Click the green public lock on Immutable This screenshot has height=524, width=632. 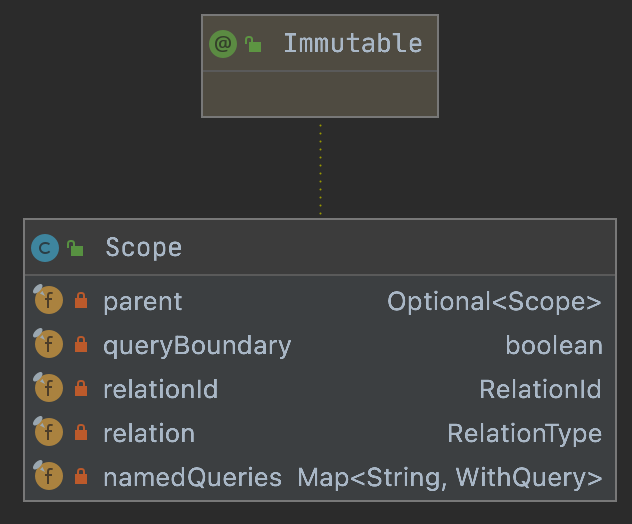pyautogui.click(x=254, y=44)
